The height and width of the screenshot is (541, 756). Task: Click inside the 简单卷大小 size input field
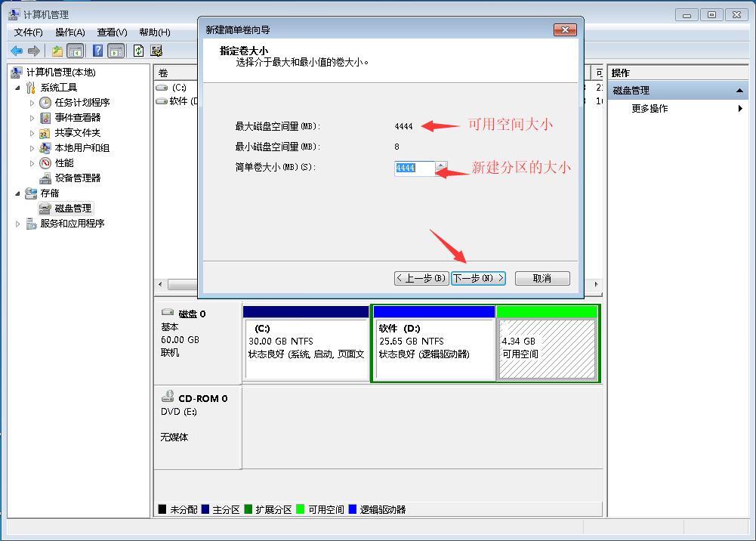pos(415,168)
